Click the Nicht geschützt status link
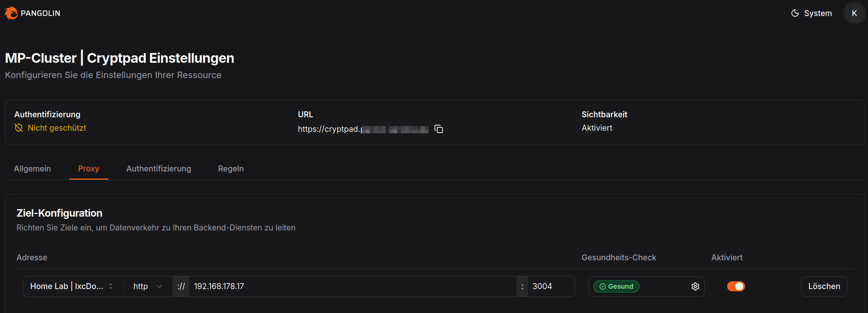Image resolution: width=868 pixels, height=313 pixels. 57,128
